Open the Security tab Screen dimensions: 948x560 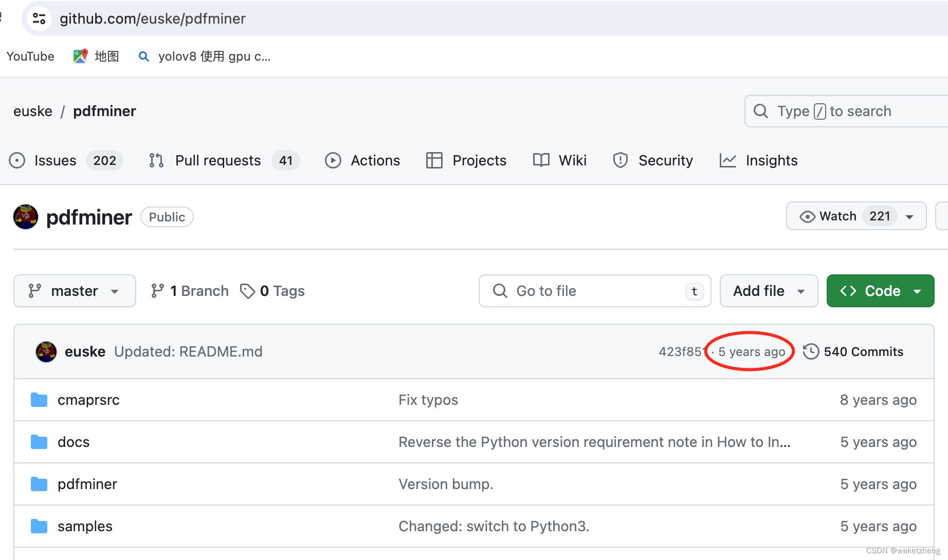[653, 160]
